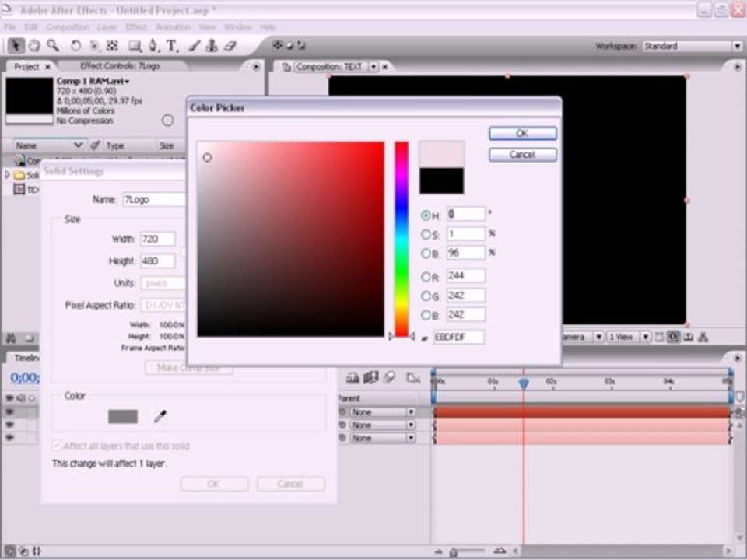Cancel the Color Picker dialog

tap(523, 155)
